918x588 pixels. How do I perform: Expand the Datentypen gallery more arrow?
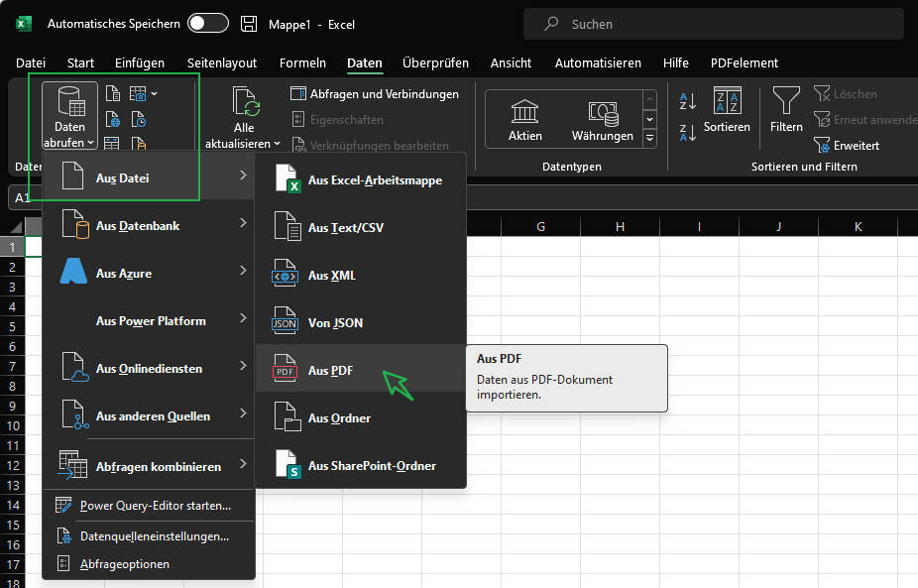coord(649,138)
